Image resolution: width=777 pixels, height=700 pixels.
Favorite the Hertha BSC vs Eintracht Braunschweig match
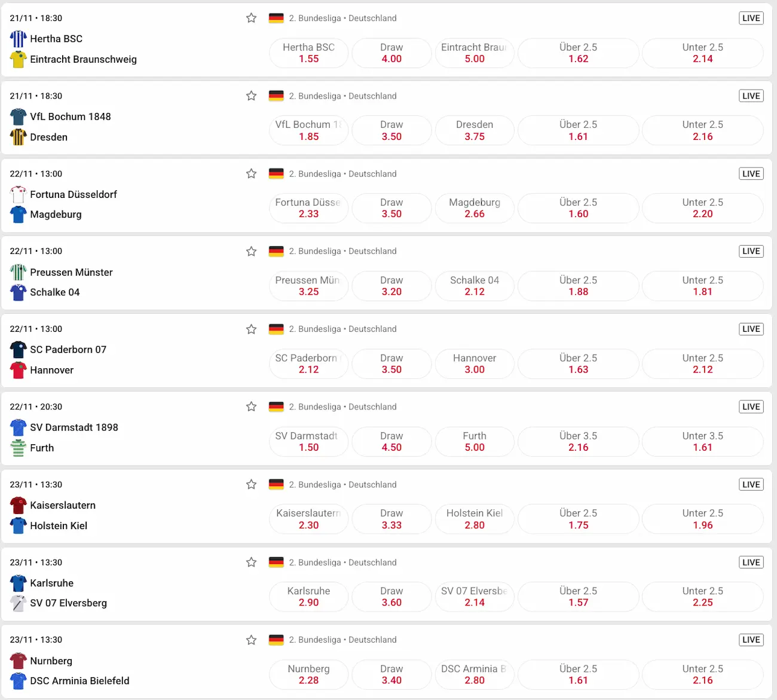(x=251, y=18)
